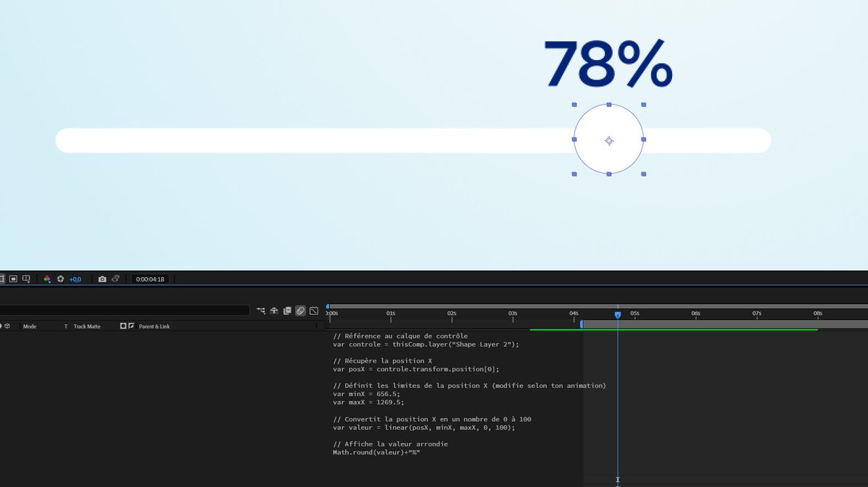This screenshot has height=487, width=868.
Task: Toggle the frame blending switch
Action: coord(287,311)
